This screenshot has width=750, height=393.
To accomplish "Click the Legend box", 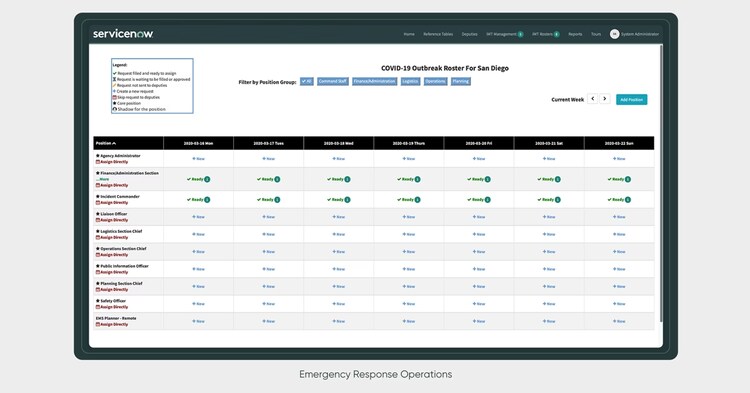I will point(152,86).
